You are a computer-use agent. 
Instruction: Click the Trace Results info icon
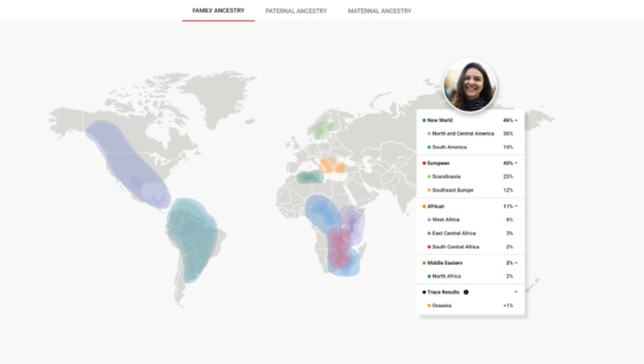tap(466, 292)
